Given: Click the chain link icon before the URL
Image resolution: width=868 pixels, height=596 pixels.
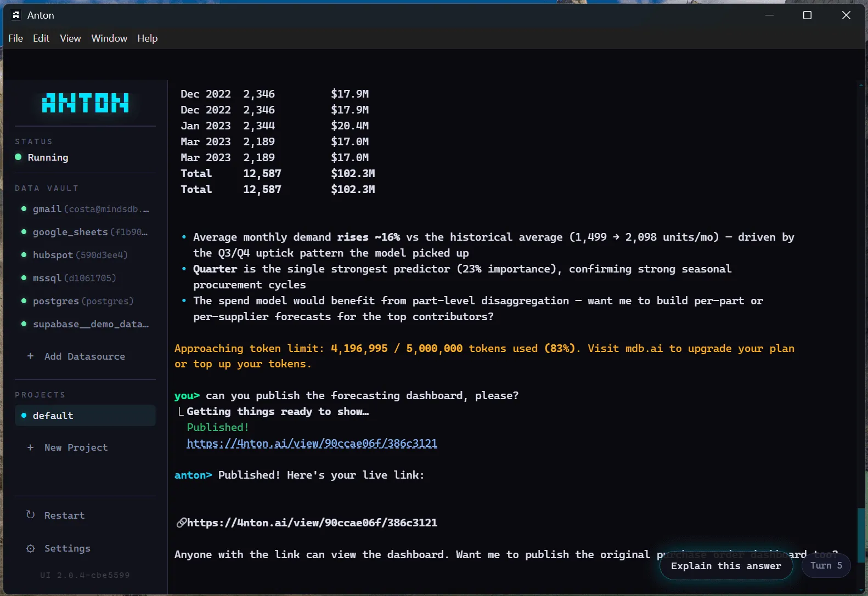Looking at the screenshot, I should (181, 523).
